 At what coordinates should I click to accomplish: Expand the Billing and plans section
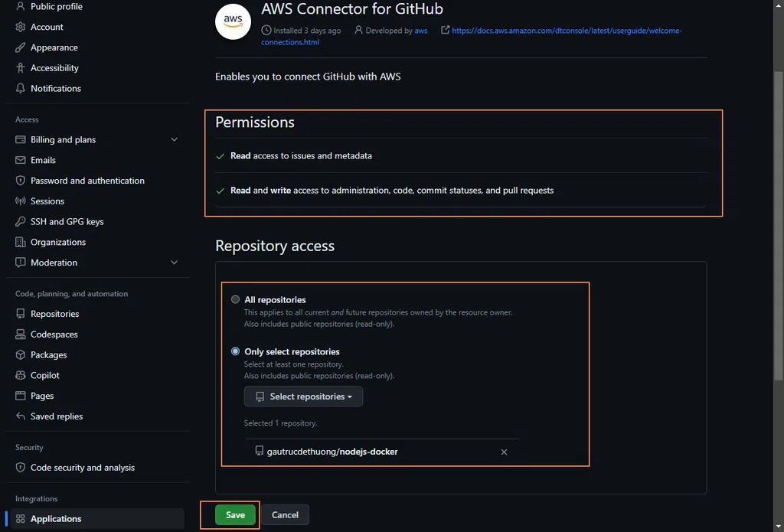point(174,140)
